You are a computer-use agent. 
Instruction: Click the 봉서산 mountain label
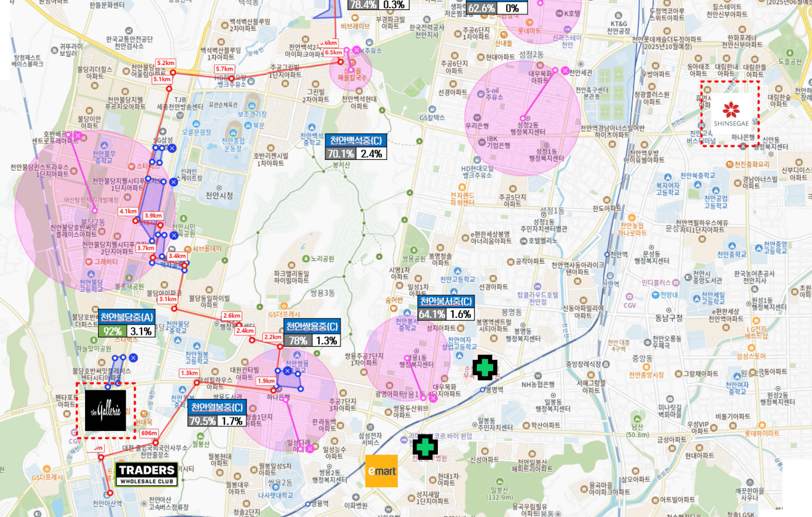coord(341,165)
